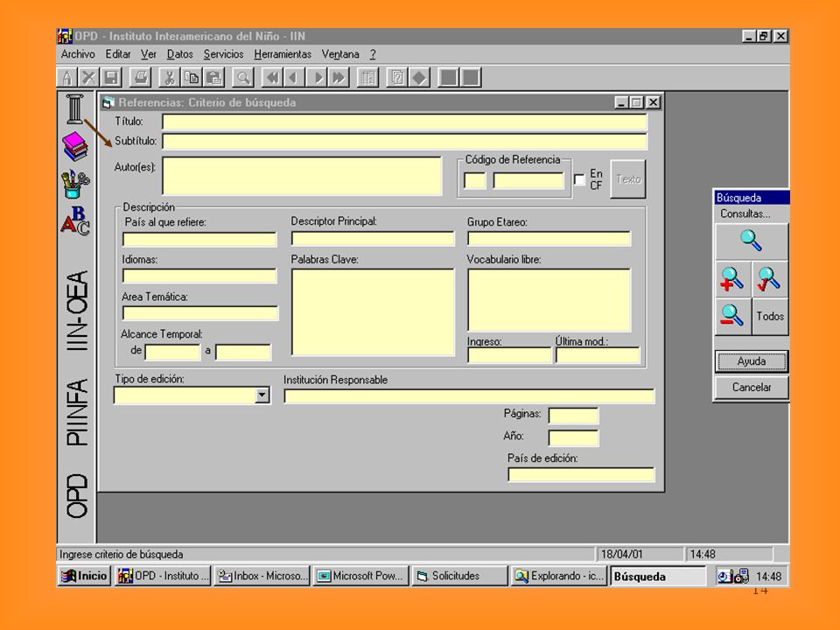This screenshot has height=630, width=840.
Task: Click the system tray icons
Action: (733, 577)
